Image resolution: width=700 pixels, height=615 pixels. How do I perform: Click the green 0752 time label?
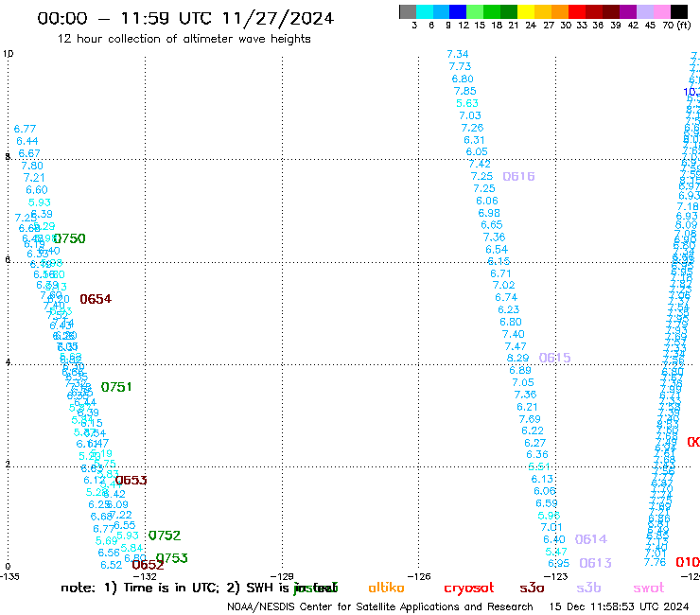[165, 536]
